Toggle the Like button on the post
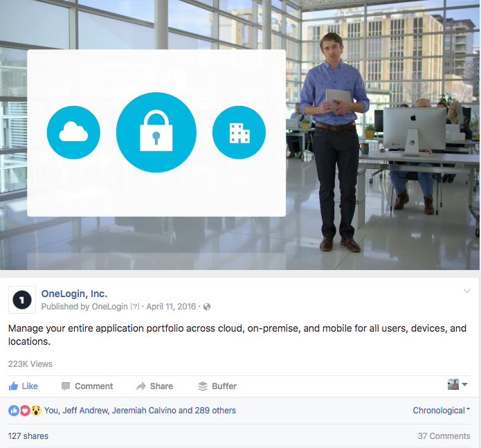 [24, 386]
